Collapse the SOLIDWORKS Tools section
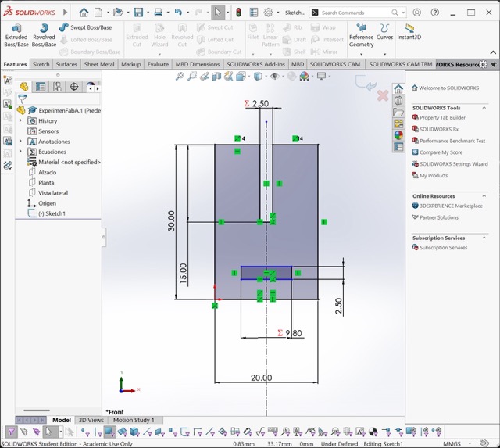Image resolution: width=500 pixels, height=448 pixels. coord(484,108)
